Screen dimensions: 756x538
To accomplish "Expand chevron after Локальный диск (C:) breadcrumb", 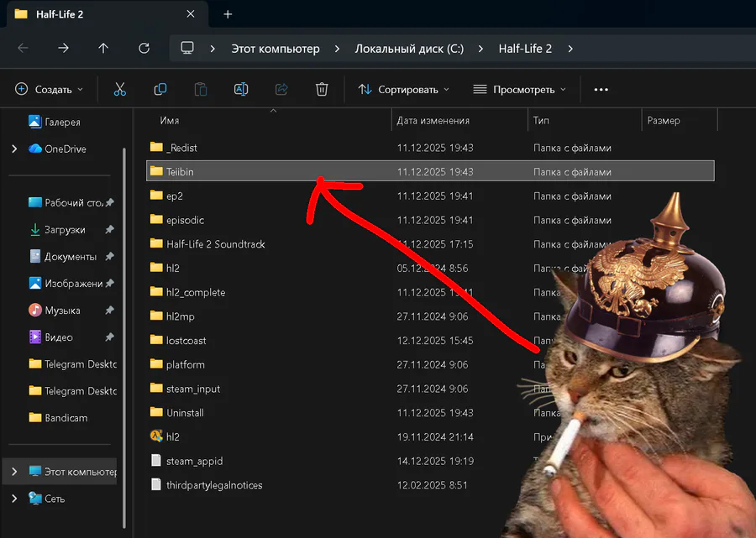I will (480, 49).
